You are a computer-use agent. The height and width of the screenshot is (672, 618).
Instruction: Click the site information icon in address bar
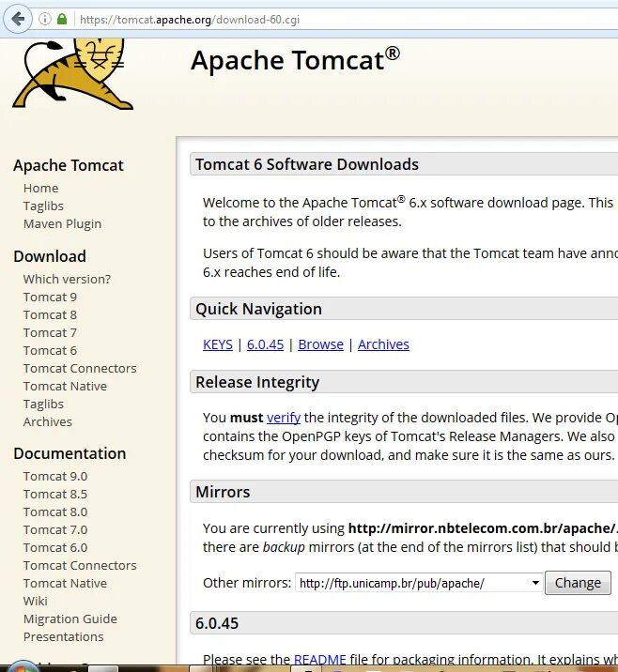click(45, 19)
